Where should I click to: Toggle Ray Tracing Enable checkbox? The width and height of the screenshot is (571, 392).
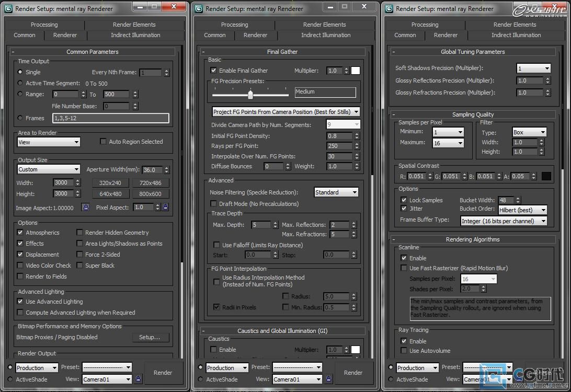pyautogui.click(x=404, y=341)
